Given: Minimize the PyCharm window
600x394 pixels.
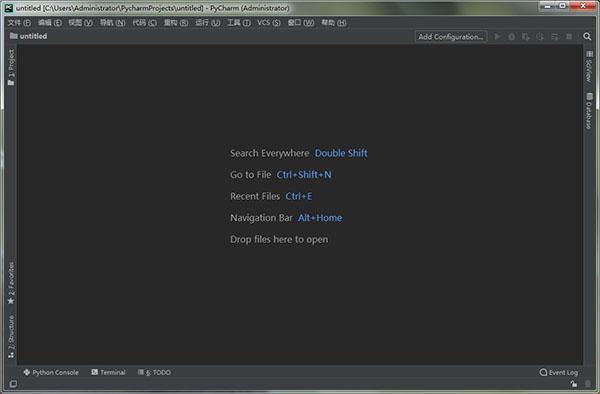Looking at the screenshot, I should (548, 6).
